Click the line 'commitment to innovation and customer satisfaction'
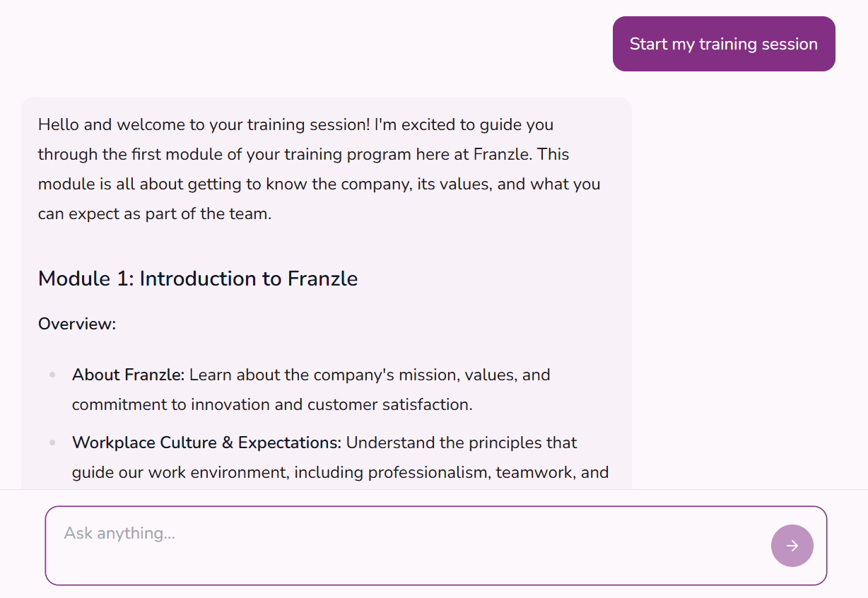 click(x=272, y=405)
